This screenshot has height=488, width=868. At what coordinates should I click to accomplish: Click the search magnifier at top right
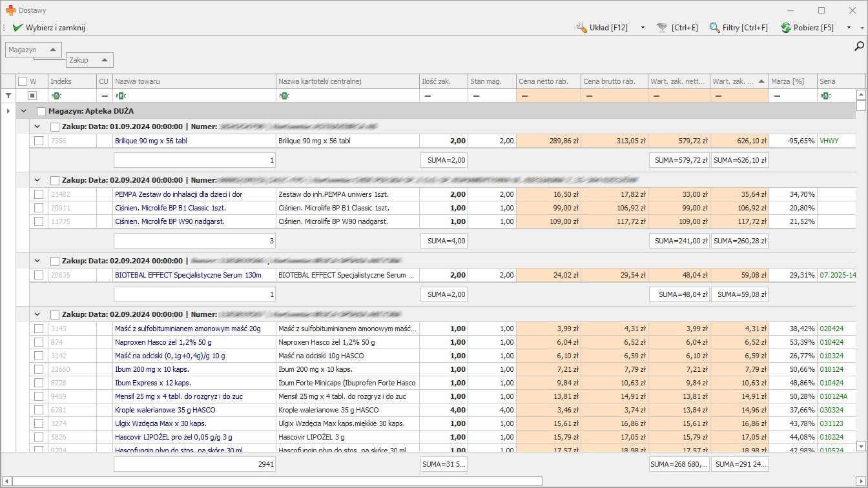(859, 46)
